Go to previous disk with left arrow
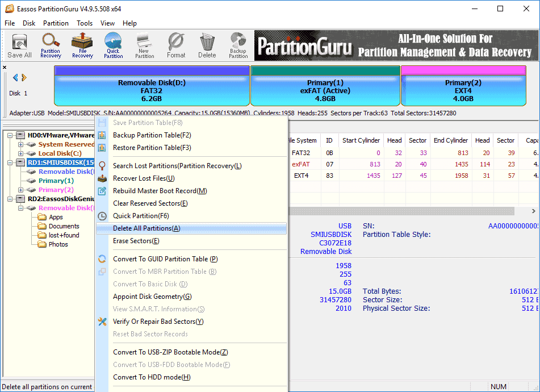Image resolution: width=540 pixels, height=392 pixels. pos(15,77)
